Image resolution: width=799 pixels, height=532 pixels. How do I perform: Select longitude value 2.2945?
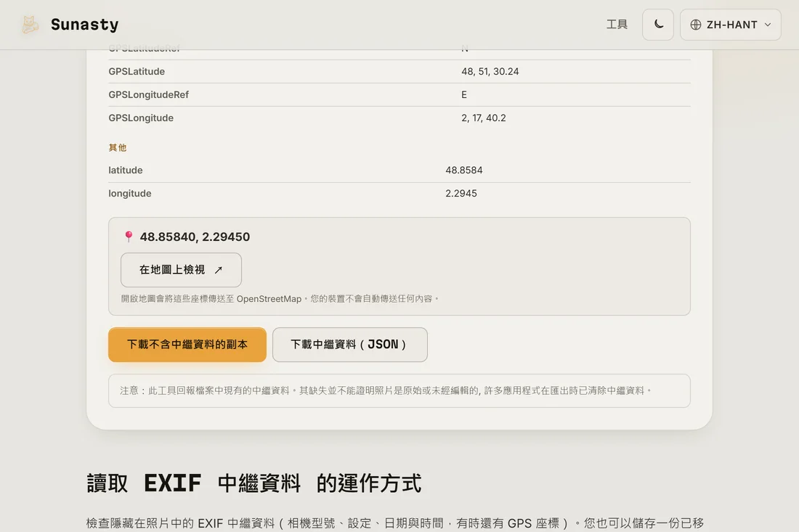pos(461,194)
